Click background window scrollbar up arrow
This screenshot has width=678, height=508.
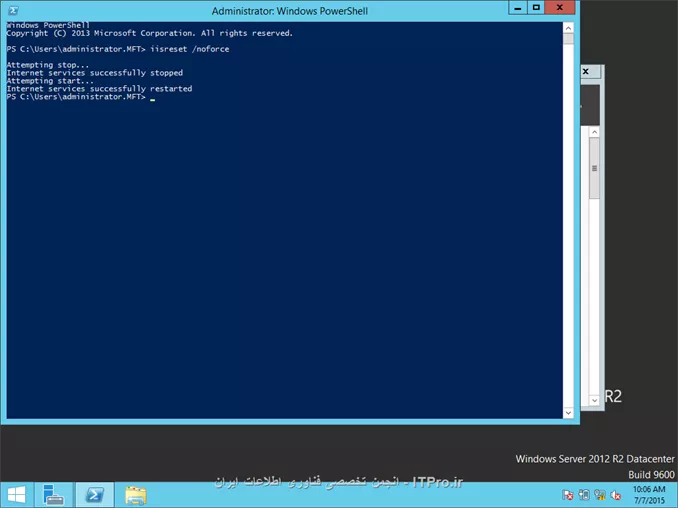pyautogui.click(x=595, y=132)
